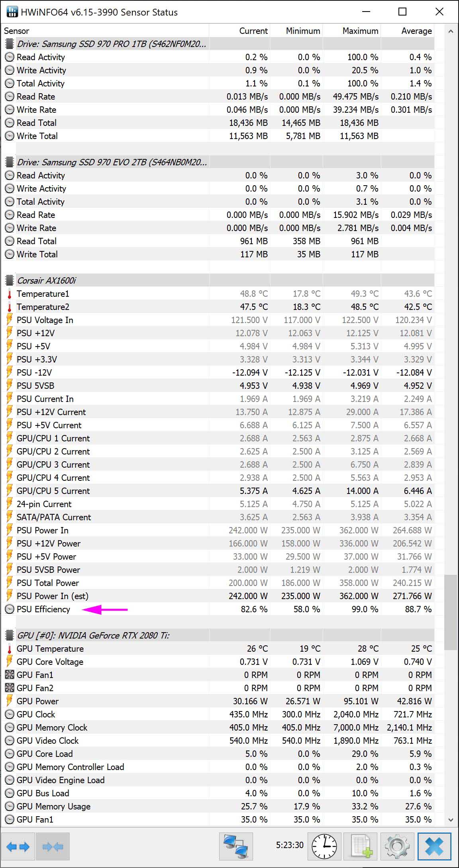
Task: Select the SATA/PATA Current row
Action: (x=218, y=517)
